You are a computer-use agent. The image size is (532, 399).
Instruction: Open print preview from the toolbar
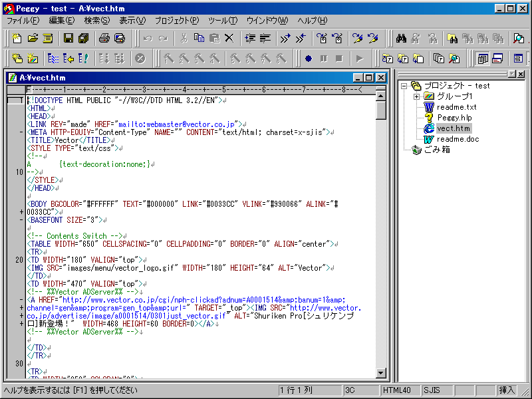tap(120, 39)
